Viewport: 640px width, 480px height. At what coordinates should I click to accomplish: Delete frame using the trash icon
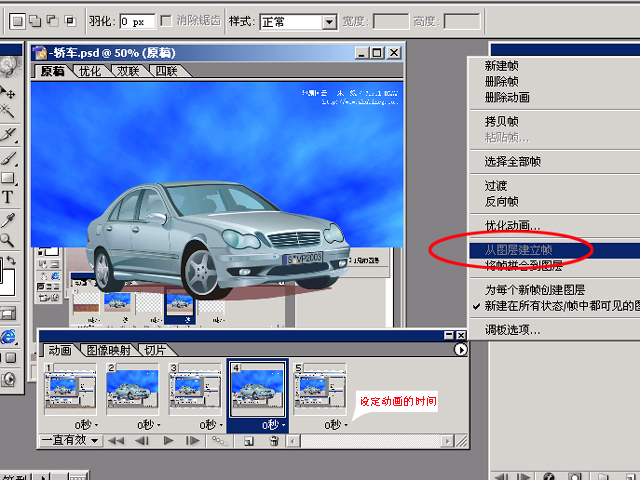(272, 440)
